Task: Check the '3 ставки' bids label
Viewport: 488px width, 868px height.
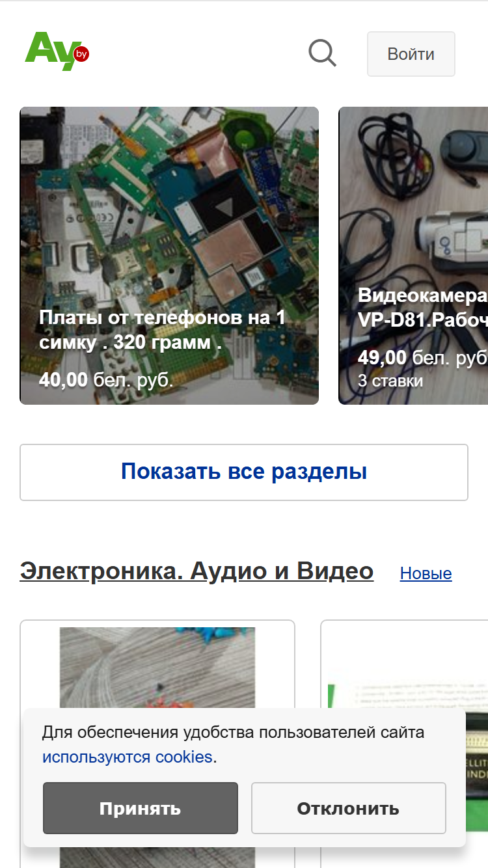Action: pyautogui.click(x=390, y=381)
